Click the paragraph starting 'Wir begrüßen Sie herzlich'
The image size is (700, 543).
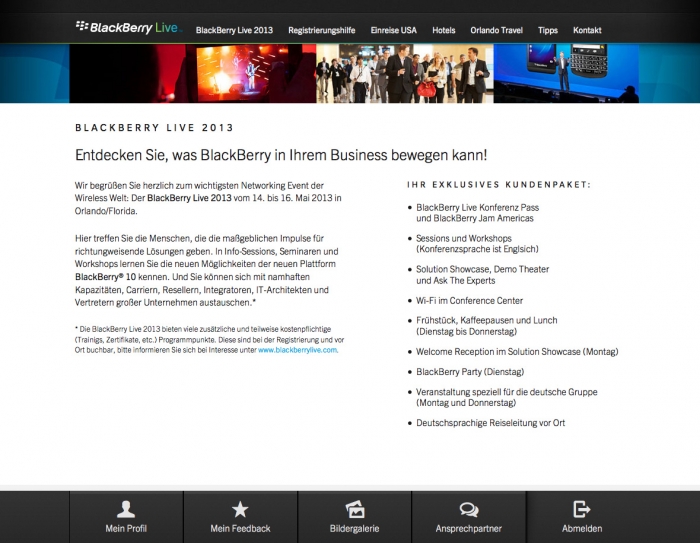(208, 198)
